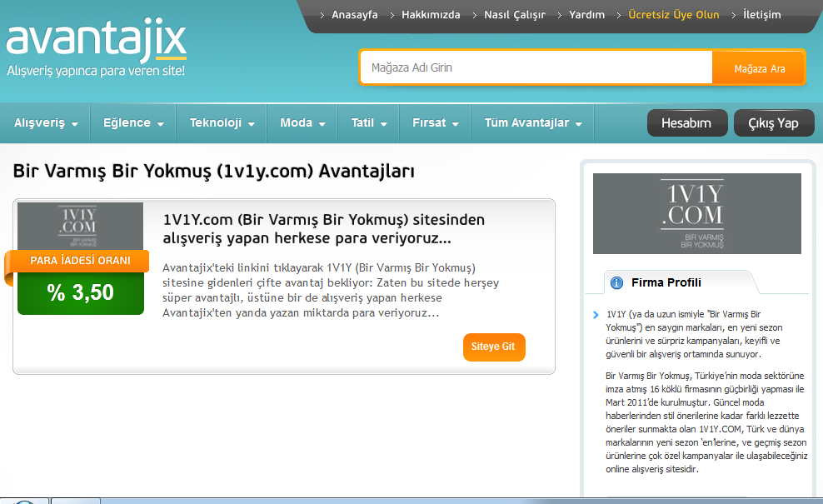This screenshot has height=504, width=823.
Task: Click the Mağaza Ara button
Action: pos(759,68)
